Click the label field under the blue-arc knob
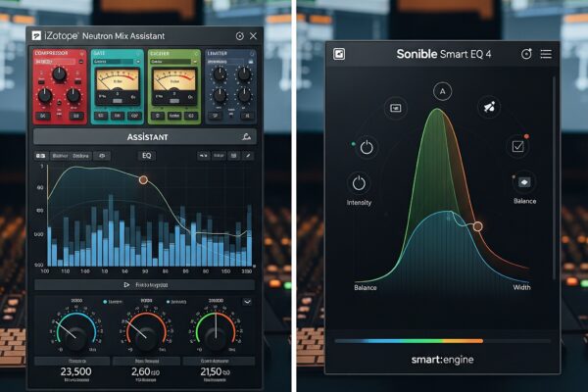Screen dimensions: 588x392 (x=72, y=362)
